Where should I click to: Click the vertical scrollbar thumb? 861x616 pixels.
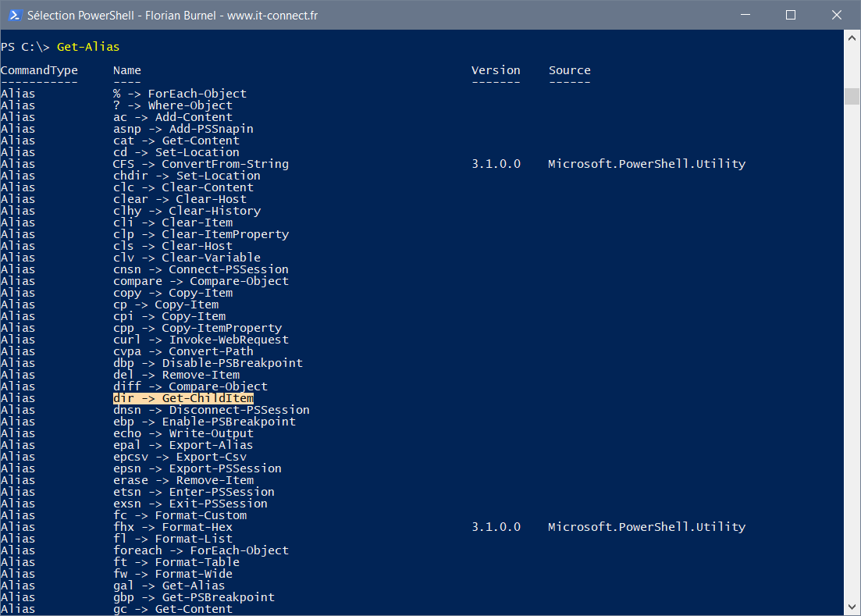pyautogui.click(x=851, y=95)
